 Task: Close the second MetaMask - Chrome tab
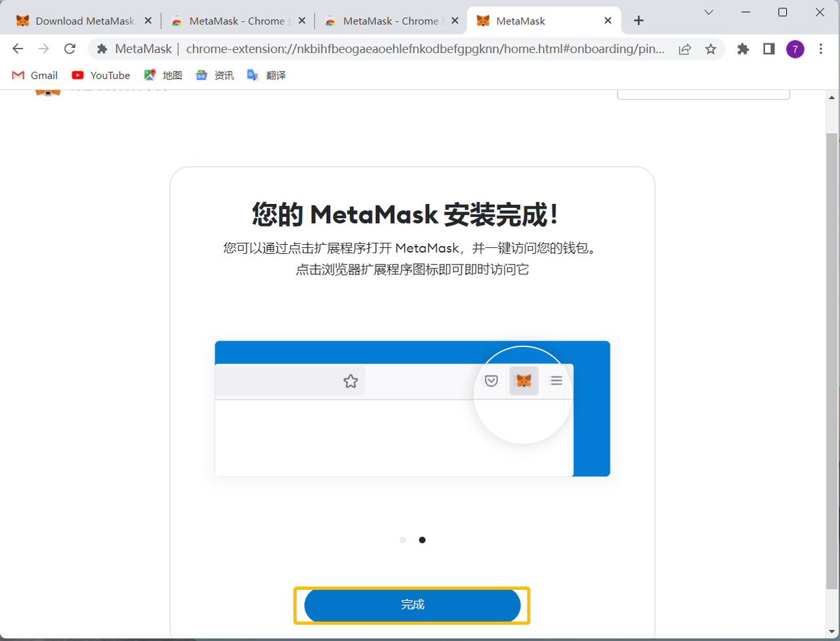click(302, 21)
